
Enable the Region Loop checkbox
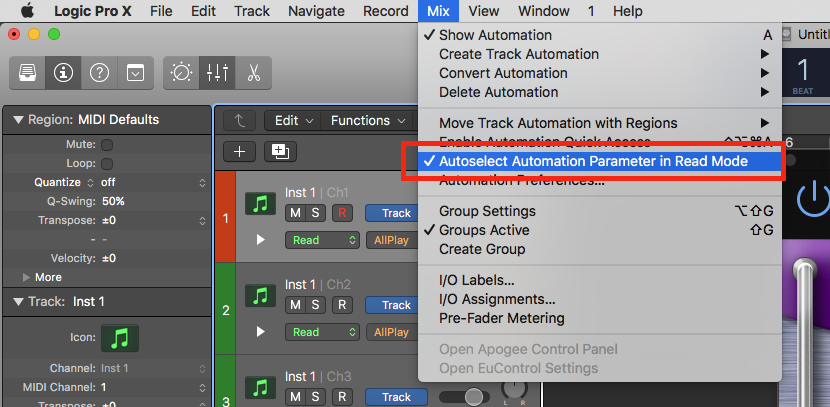[x=107, y=163]
